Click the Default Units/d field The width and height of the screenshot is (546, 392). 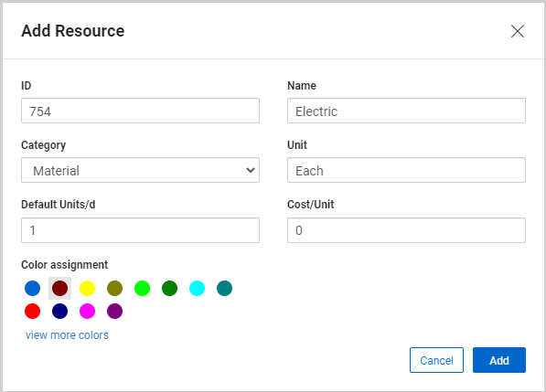coord(140,230)
